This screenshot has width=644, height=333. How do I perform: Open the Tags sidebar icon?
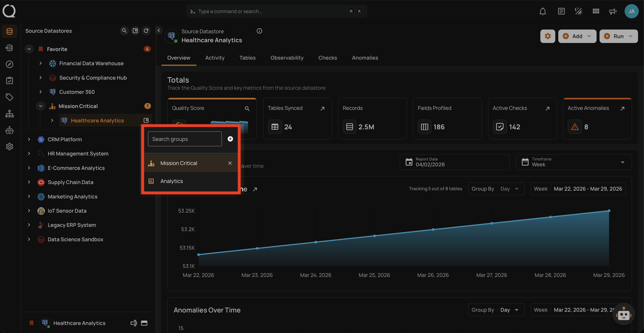tap(9, 97)
